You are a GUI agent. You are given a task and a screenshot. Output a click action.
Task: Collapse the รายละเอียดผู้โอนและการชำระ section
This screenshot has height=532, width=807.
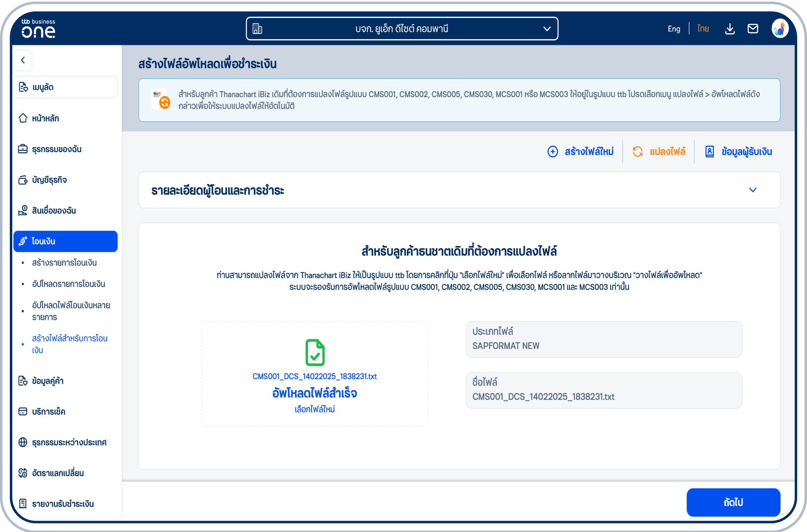(753, 190)
